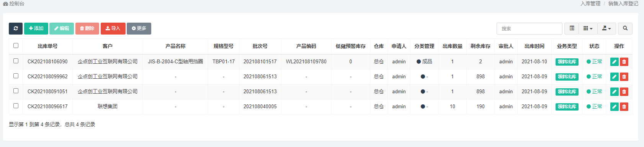644x147 pixels.
Task: Click order number CK202108099962
Action: tap(47, 76)
